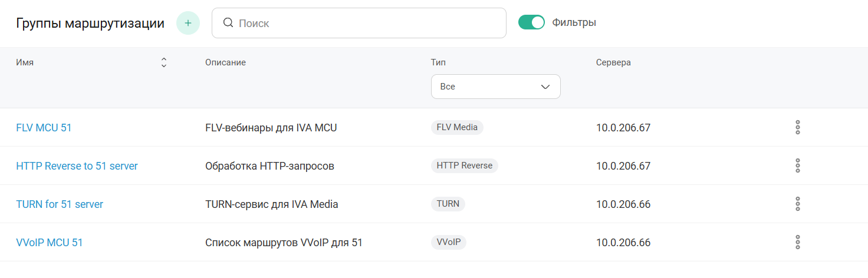This screenshot has width=868, height=278.
Task: Open the FLV MCU 51 routing group
Action: [x=44, y=127]
